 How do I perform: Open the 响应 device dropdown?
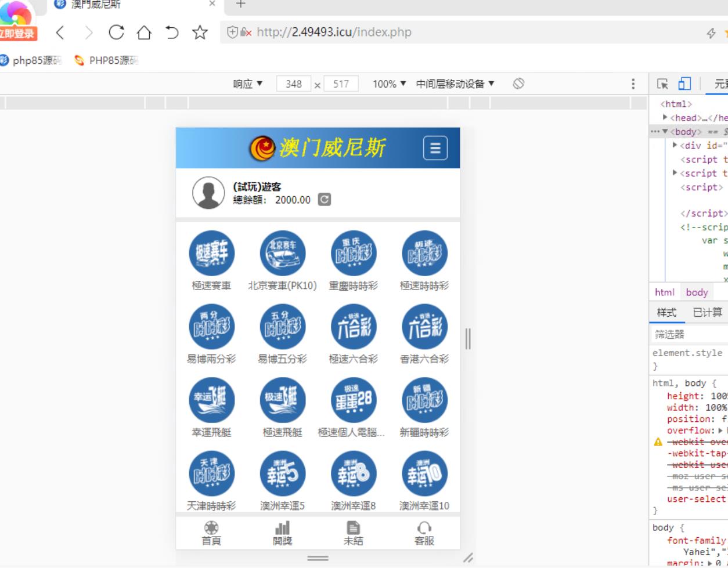click(x=248, y=84)
